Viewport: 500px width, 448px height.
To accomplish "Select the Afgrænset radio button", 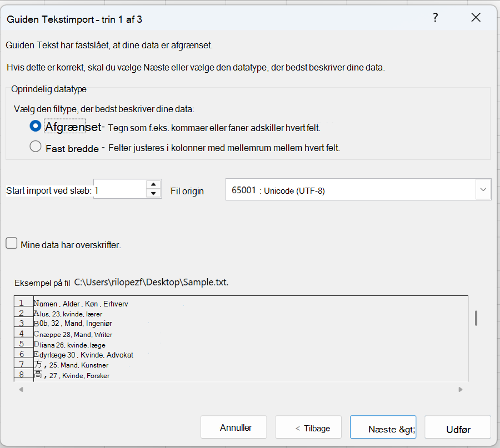I will (x=36, y=126).
